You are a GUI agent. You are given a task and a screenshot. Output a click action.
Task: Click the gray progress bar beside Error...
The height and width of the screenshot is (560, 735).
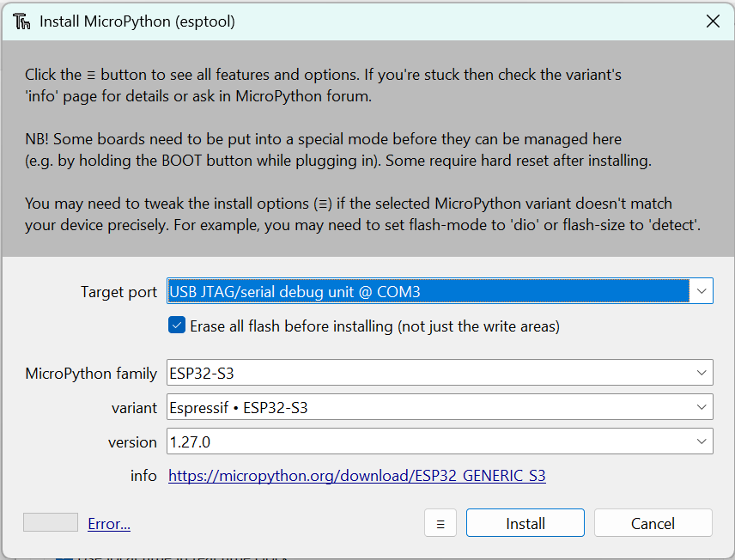click(x=51, y=522)
